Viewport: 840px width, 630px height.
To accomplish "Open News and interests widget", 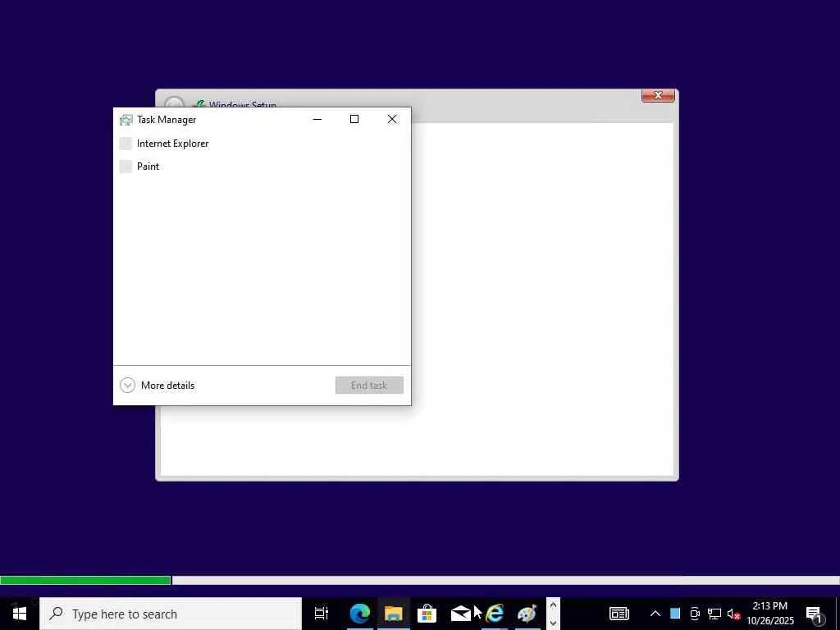I will pos(619,614).
